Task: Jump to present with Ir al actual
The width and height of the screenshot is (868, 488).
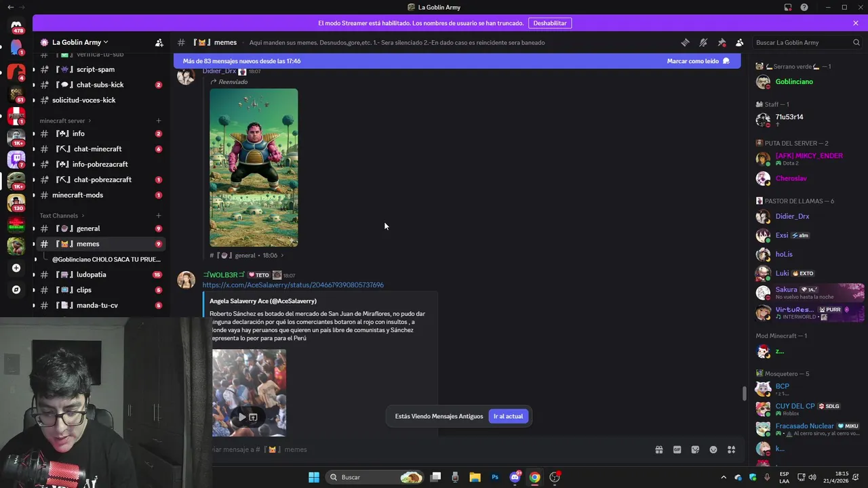Action: tap(508, 416)
